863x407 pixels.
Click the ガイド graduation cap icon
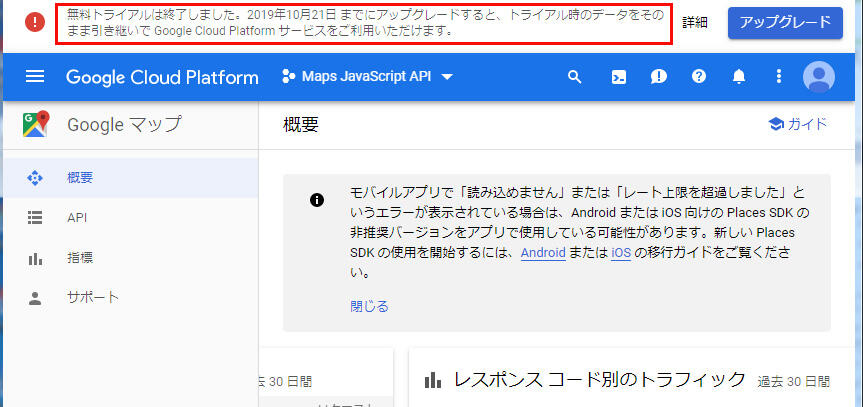click(x=776, y=124)
